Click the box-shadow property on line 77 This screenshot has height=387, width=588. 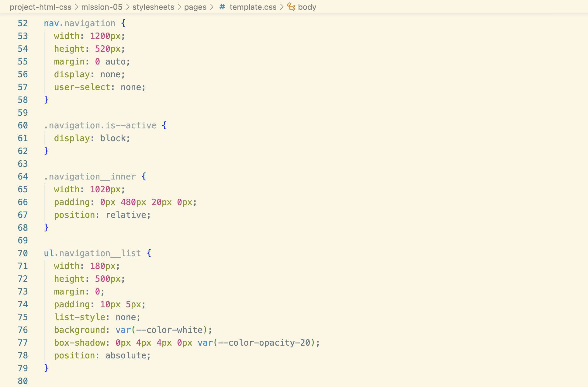[x=80, y=343]
